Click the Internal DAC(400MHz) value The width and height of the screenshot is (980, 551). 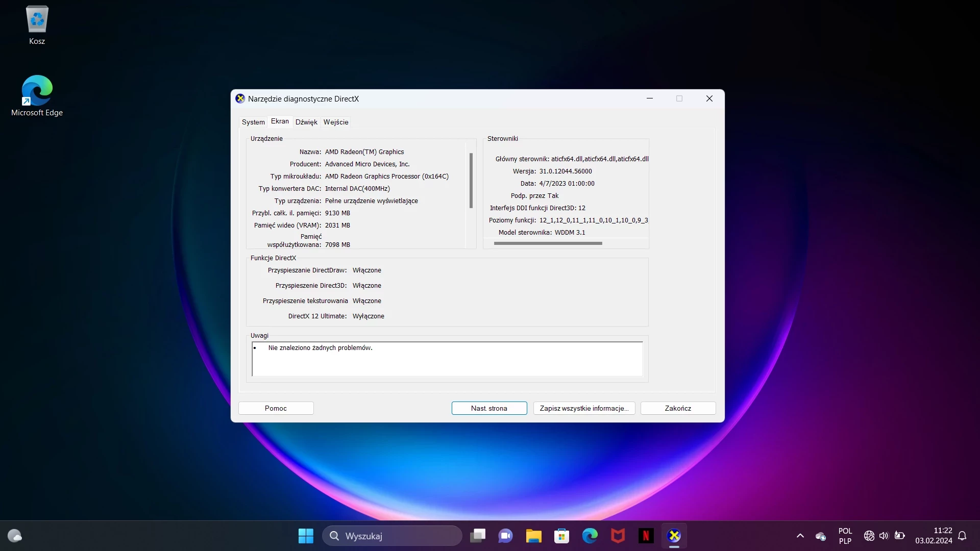click(x=357, y=189)
